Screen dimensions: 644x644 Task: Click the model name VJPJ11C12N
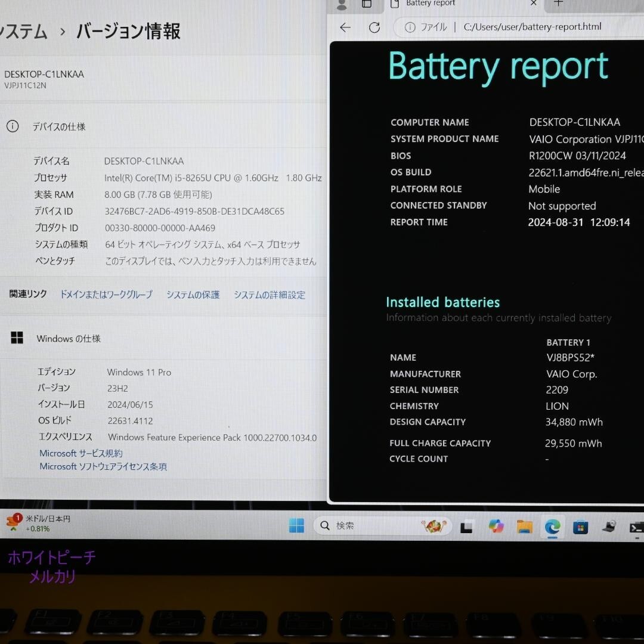(x=25, y=85)
